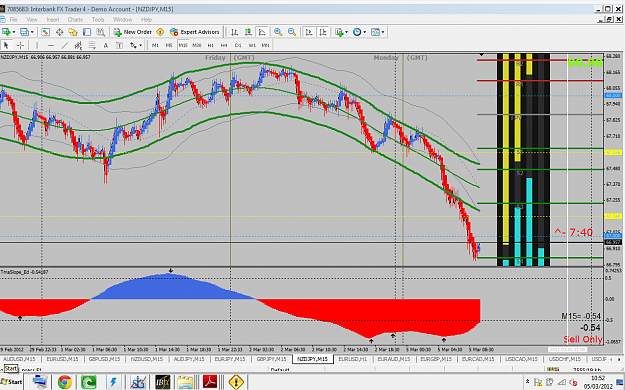Open the Indicators list icon
The image size is (625, 390).
[x=339, y=32]
